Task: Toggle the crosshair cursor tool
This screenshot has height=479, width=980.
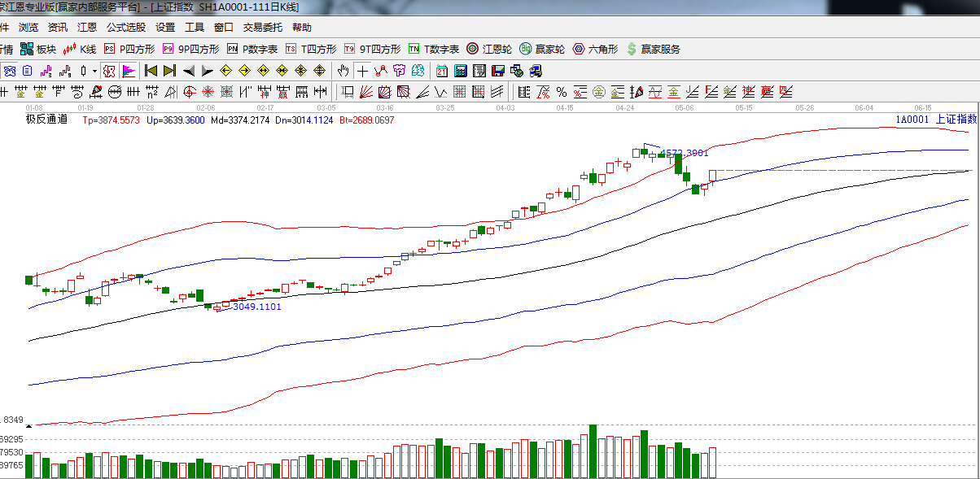Action: tap(362, 71)
